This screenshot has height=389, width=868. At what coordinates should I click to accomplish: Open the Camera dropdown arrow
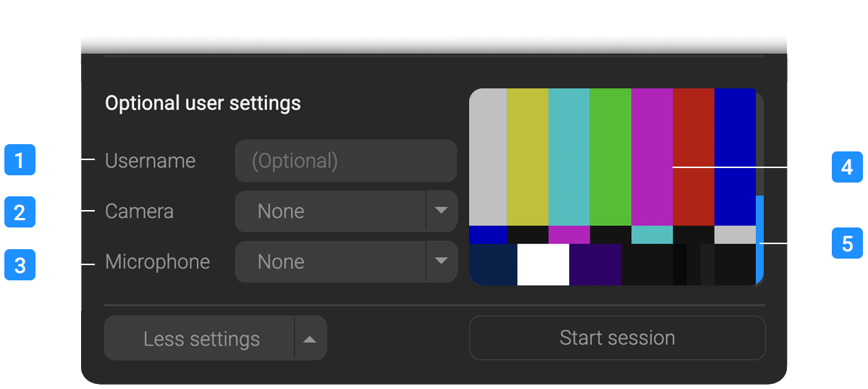coord(442,211)
